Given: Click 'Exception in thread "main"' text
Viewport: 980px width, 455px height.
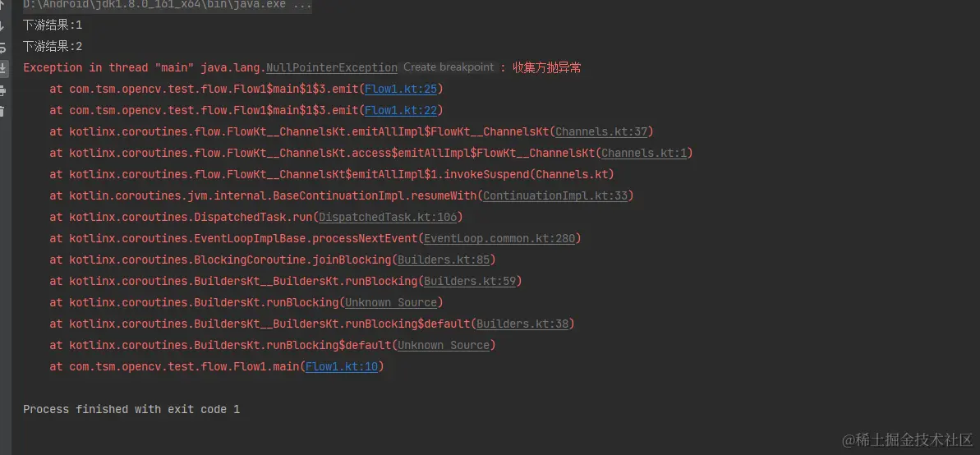Looking at the screenshot, I should point(110,67).
